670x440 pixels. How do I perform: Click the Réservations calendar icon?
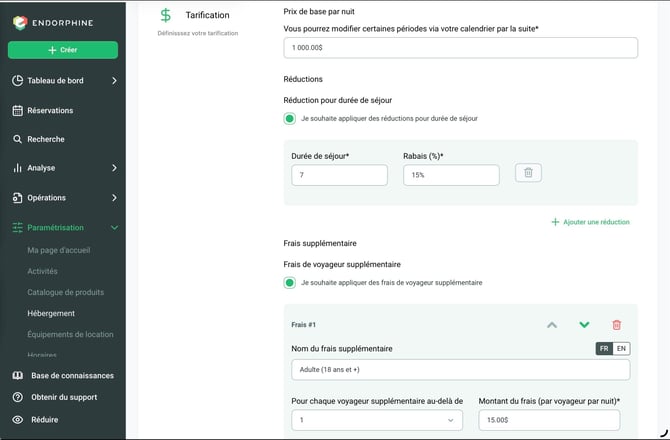point(18,110)
